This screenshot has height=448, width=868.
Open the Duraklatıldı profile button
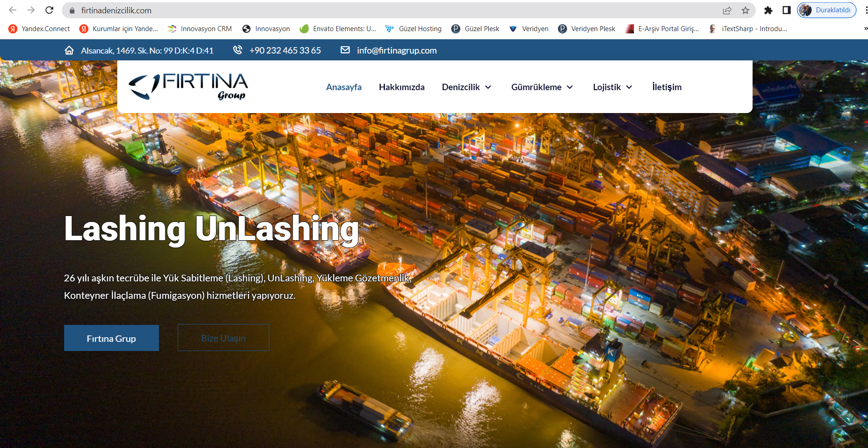[x=827, y=10]
